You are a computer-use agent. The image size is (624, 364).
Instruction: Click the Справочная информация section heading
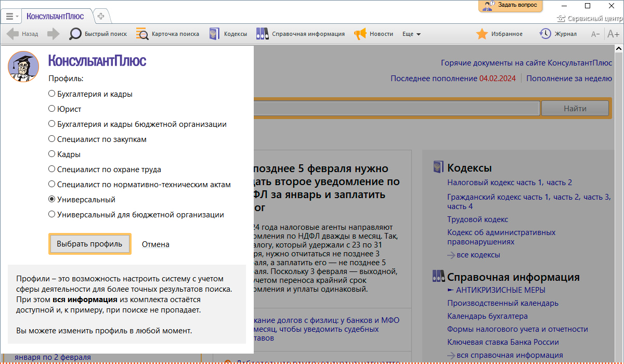(513, 277)
